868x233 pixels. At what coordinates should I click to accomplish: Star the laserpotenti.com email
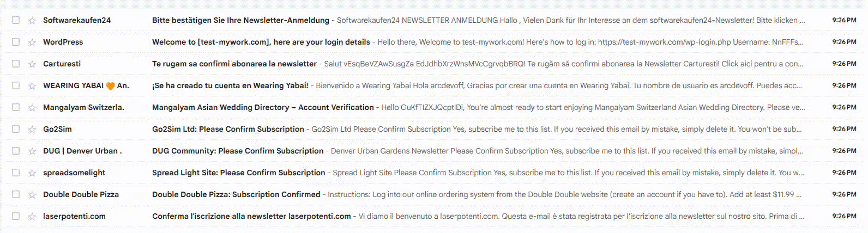pos(32,216)
